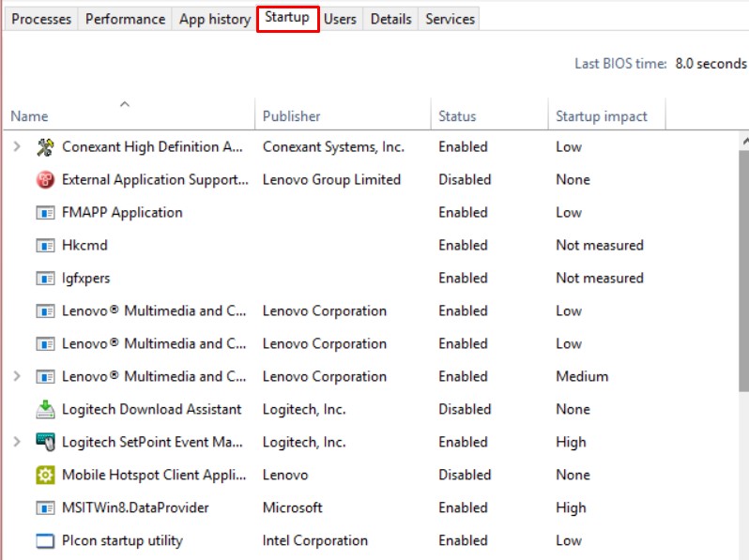Go to the Services tab
The width and height of the screenshot is (749, 560).
[450, 19]
